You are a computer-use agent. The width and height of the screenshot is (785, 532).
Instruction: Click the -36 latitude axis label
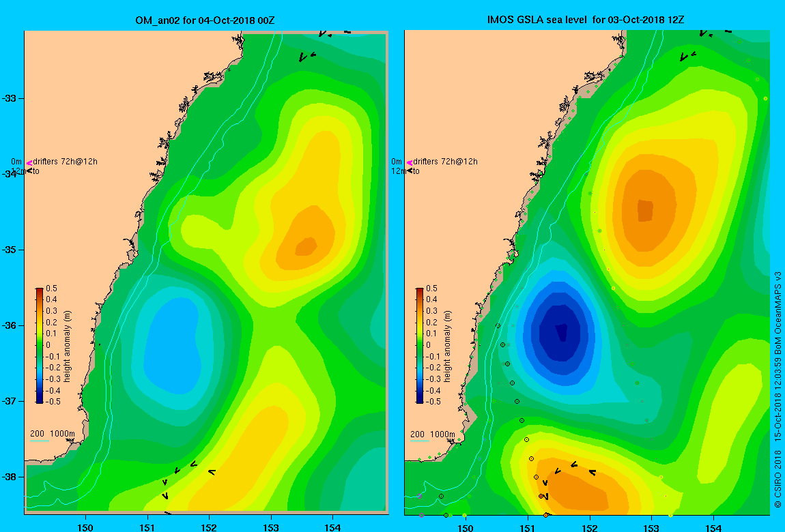(x=9, y=325)
